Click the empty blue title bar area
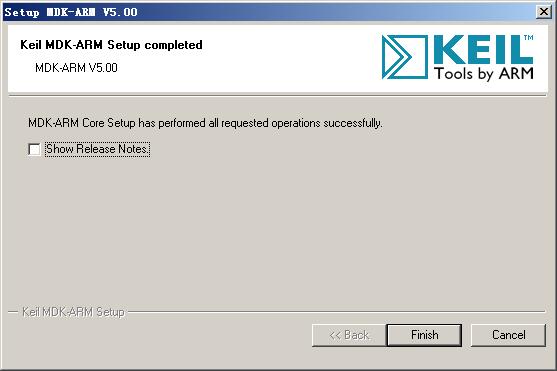Image resolution: width=557 pixels, height=371 pixels. [x=334, y=12]
